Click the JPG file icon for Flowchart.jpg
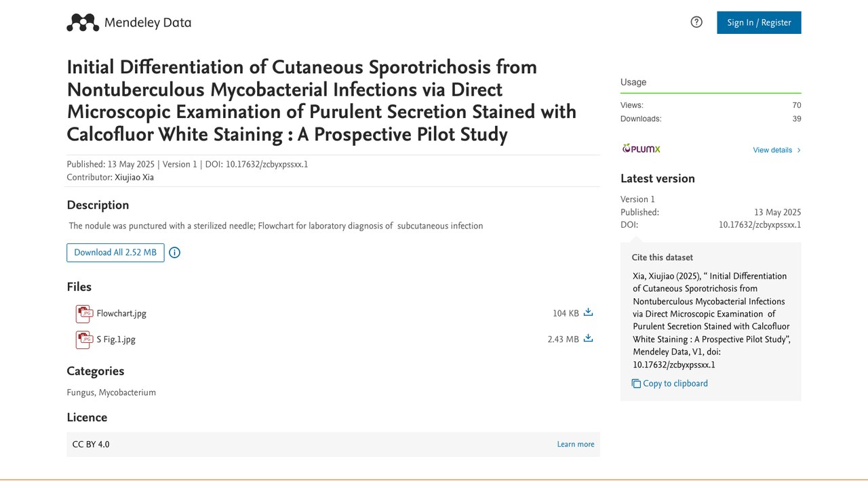This screenshot has height=488, width=868. pos(83,314)
